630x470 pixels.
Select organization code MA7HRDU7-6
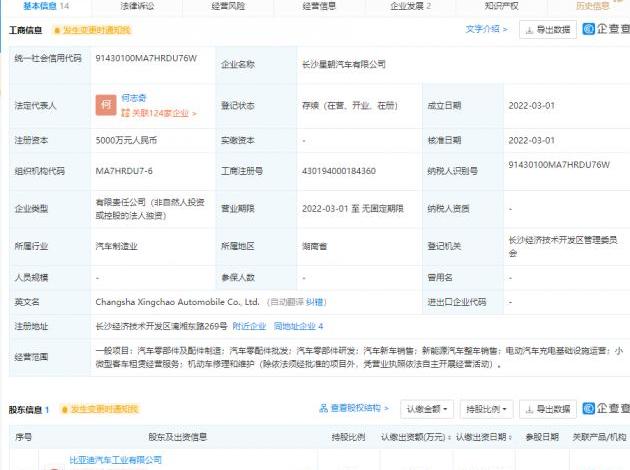pos(124,171)
